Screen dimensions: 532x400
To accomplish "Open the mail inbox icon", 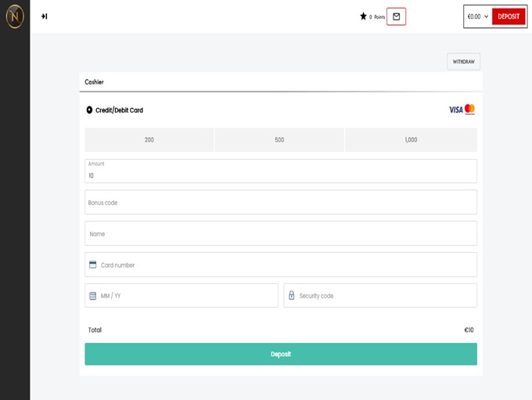I will [x=396, y=16].
